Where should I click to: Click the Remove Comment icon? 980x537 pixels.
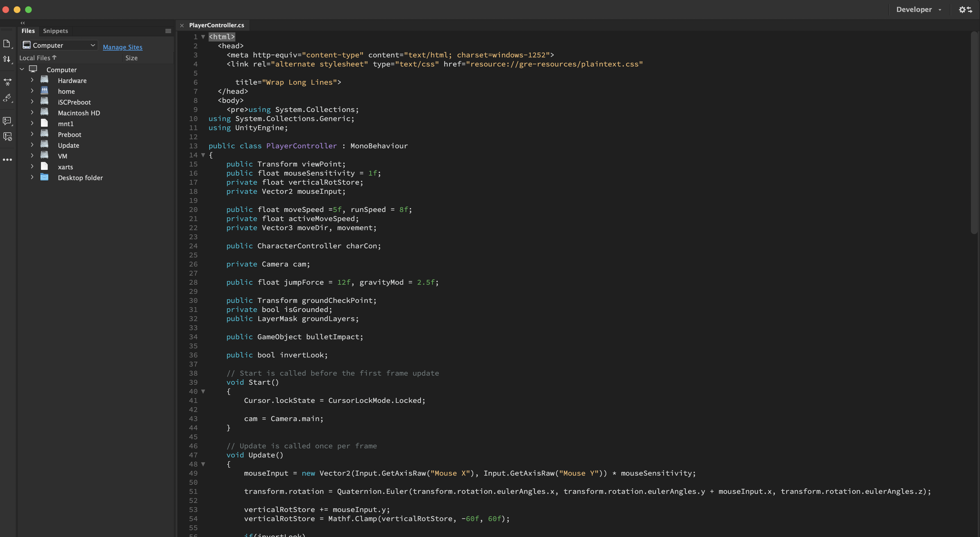tap(7, 137)
